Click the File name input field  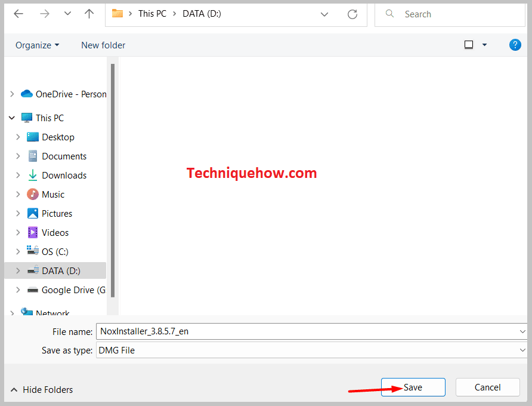click(311, 331)
